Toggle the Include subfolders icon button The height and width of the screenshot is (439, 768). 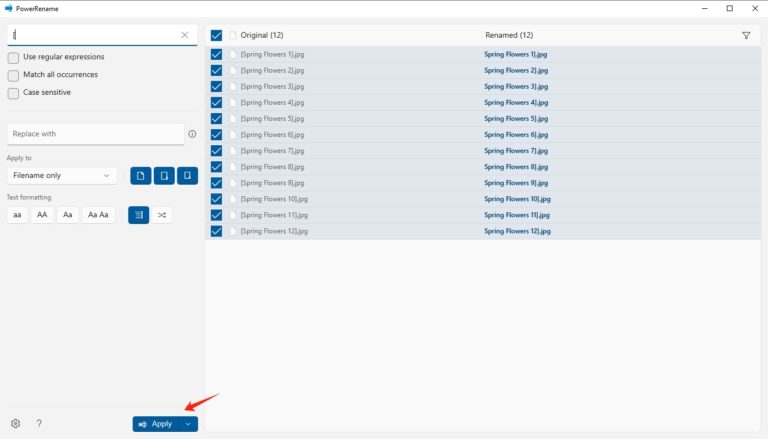point(187,176)
